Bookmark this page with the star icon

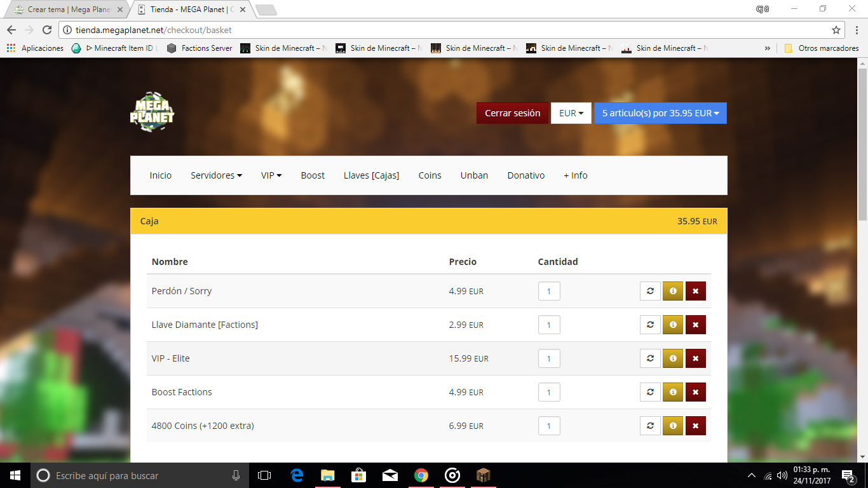tap(836, 30)
